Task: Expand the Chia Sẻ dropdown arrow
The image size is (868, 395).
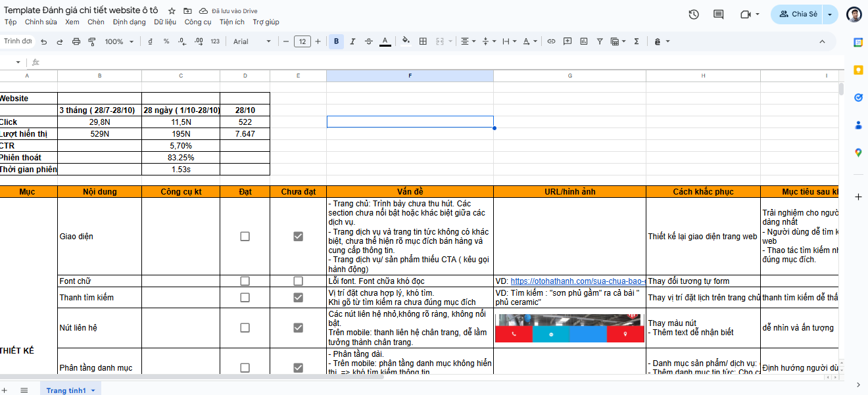Action: pyautogui.click(x=830, y=14)
